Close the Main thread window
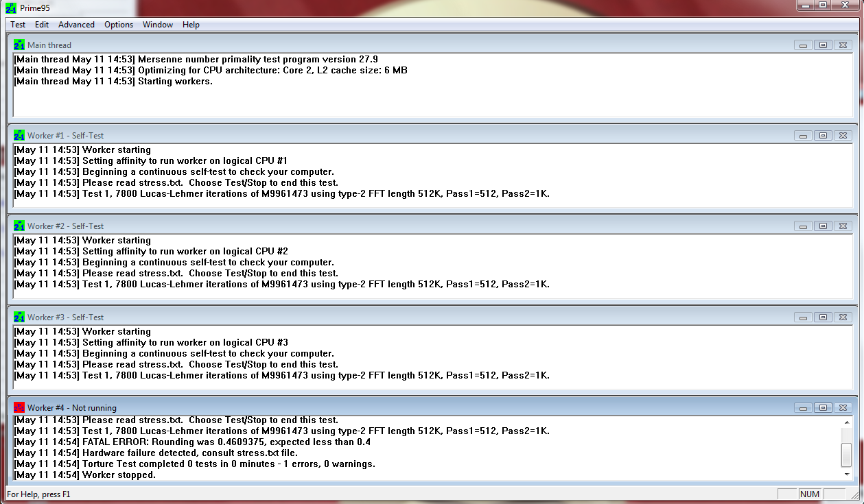The width and height of the screenshot is (864, 504). pyautogui.click(x=843, y=45)
